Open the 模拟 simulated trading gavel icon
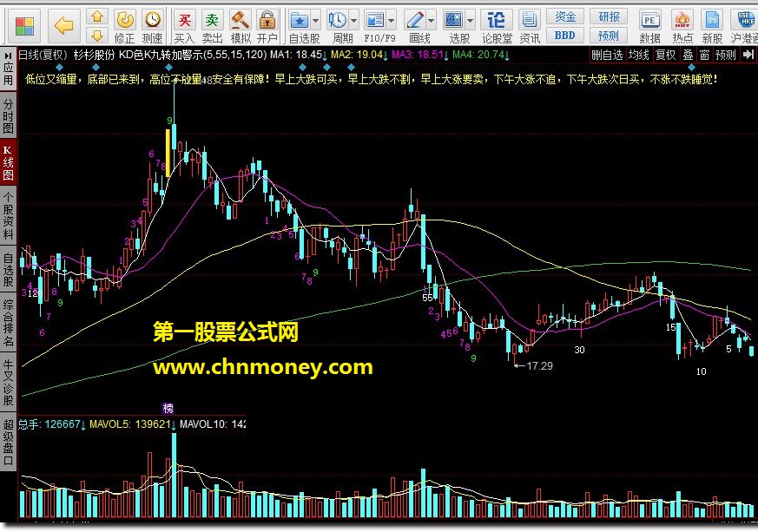This screenshot has height=532, width=758. coord(240,26)
